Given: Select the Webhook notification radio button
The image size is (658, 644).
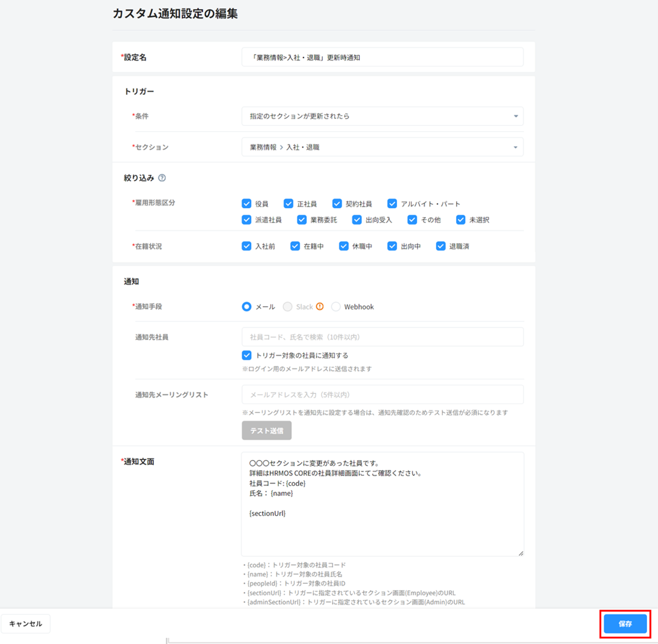Looking at the screenshot, I should [x=336, y=307].
